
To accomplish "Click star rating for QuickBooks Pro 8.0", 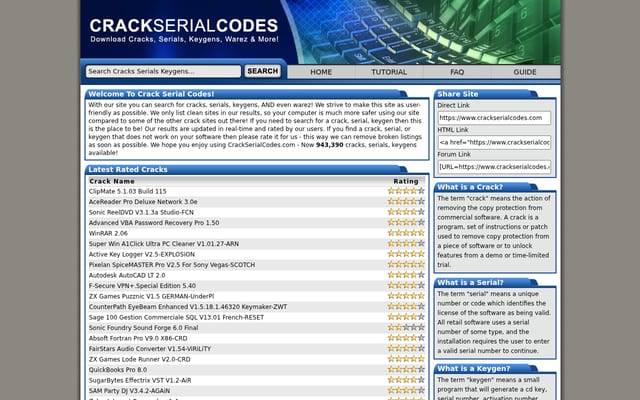I will [x=406, y=369].
